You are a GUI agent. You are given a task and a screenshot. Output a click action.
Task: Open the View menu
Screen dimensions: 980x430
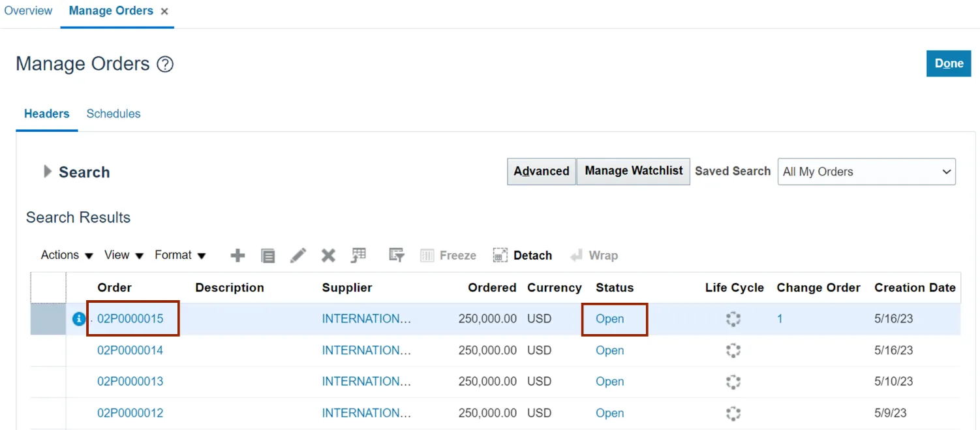click(x=123, y=255)
